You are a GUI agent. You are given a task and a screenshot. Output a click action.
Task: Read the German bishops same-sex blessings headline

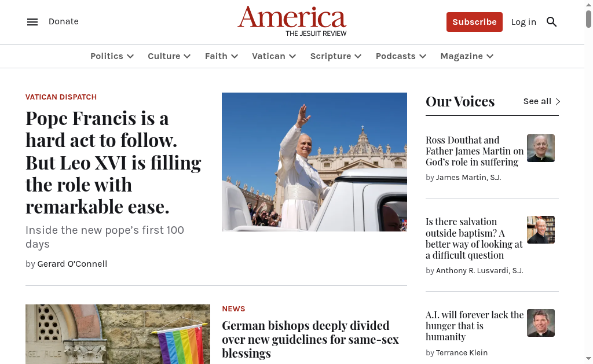pyautogui.click(x=310, y=340)
